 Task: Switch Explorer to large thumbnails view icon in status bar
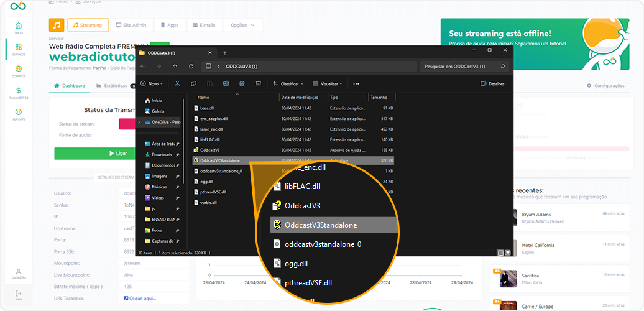tap(508, 253)
